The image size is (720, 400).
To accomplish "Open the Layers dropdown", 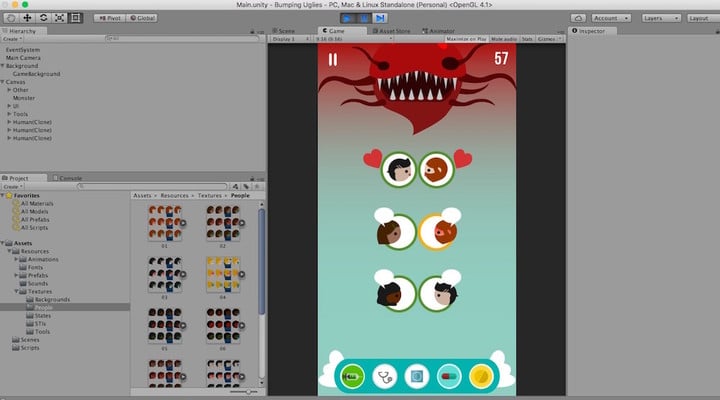I will tap(661, 18).
